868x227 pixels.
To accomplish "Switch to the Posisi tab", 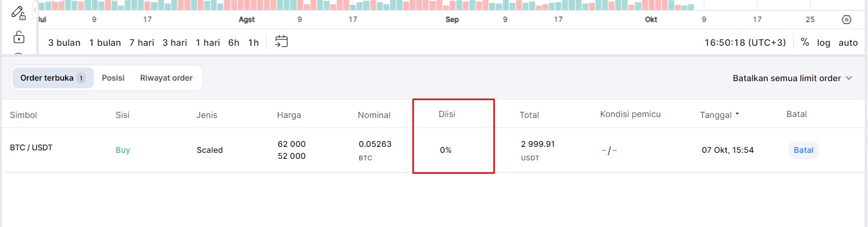I will (x=113, y=78).
